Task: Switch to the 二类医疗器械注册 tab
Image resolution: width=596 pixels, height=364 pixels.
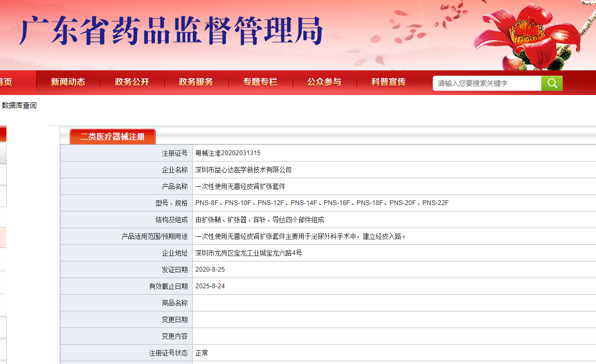Action: coord(112,136)
